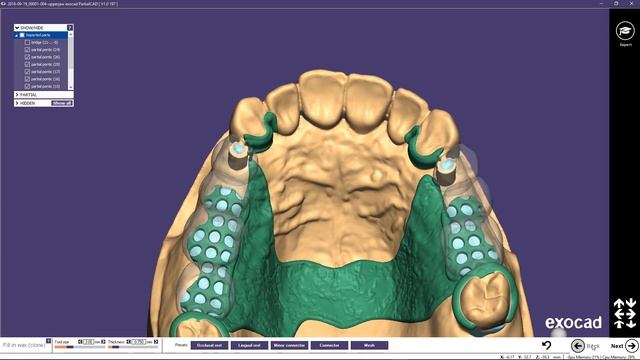Click the undo arrow icon

coord(547,345)
